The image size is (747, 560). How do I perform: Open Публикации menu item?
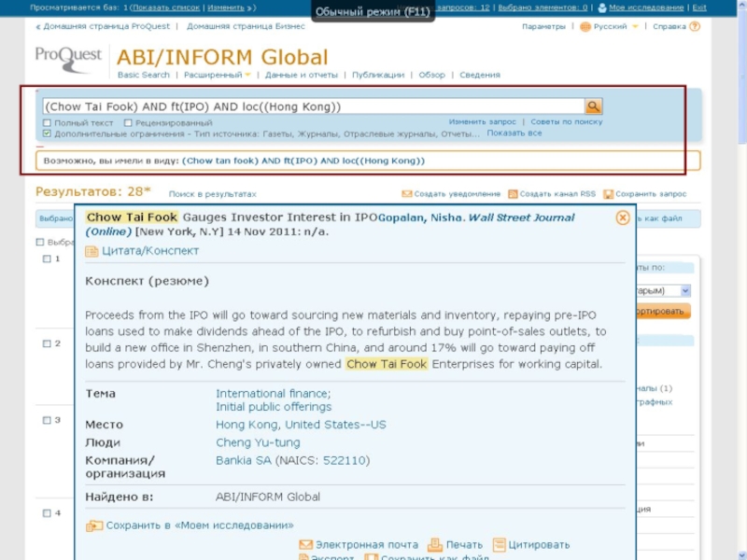click(x=378, y=75)
